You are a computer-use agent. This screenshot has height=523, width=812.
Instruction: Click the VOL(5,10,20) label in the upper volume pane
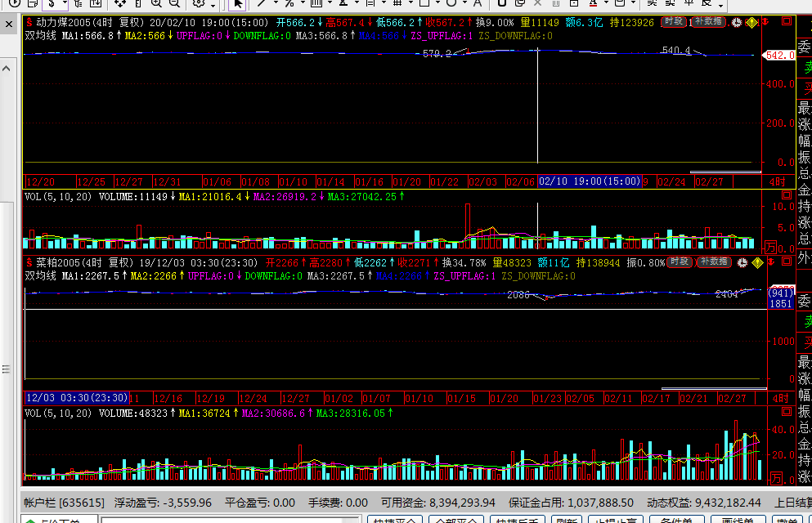pos(59,197)
